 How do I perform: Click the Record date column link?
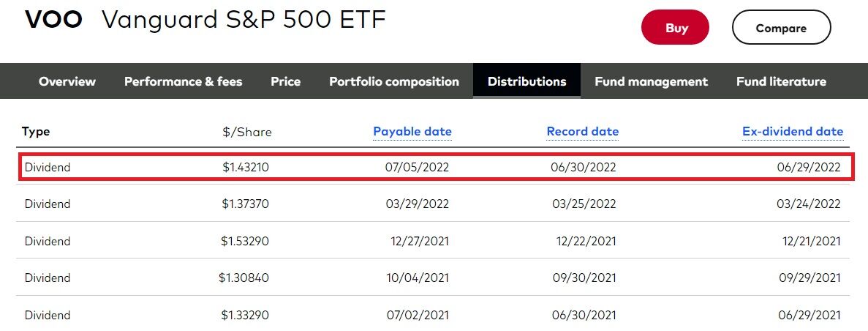[x=583, y=132]
